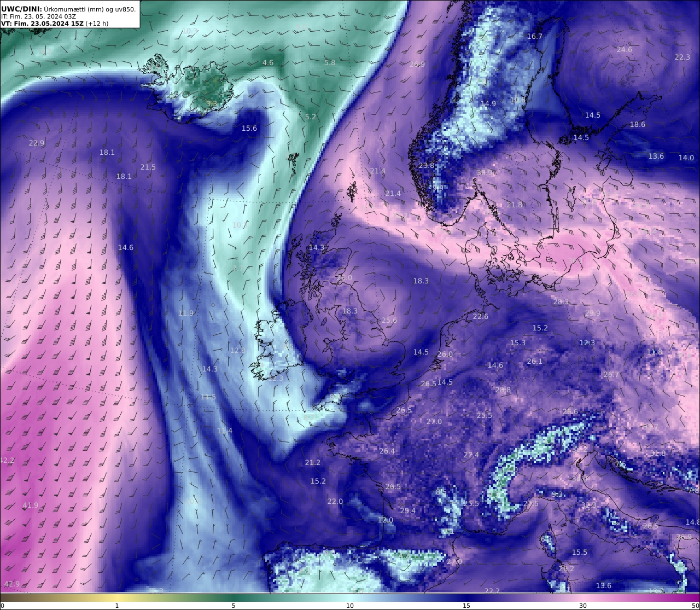Click the 26.1 value over central Europe
700x610 pixels.
[x=534, y=362]
